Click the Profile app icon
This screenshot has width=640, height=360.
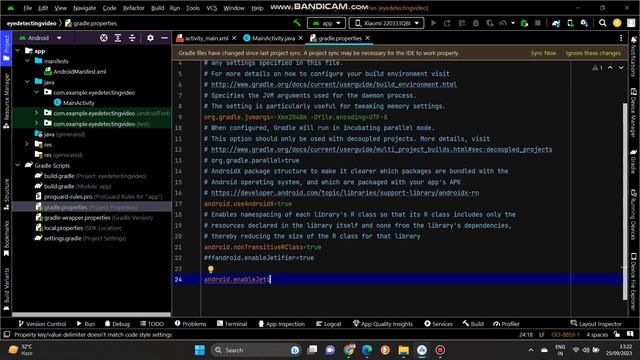[x=503, y=23]
